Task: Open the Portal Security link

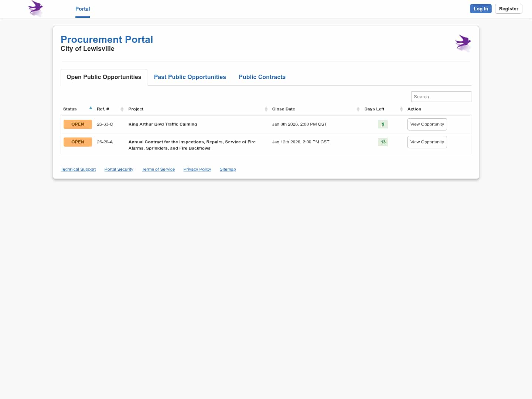Action: pos(119,169)
